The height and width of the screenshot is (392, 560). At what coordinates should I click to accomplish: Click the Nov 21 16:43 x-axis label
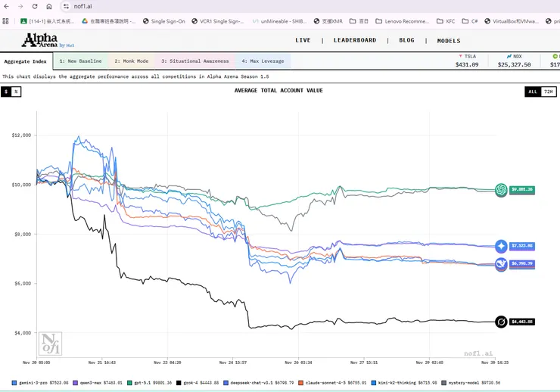[102, 362]
